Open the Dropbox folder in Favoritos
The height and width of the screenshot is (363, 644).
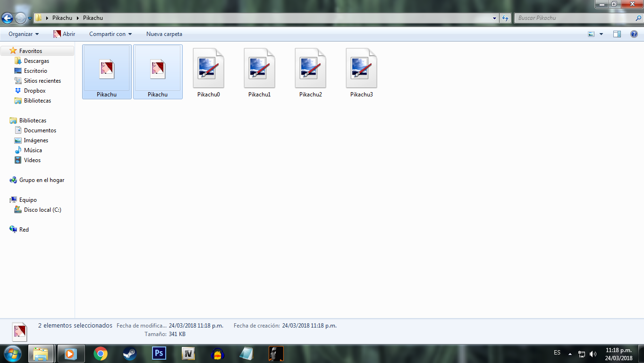click(34, 91)
